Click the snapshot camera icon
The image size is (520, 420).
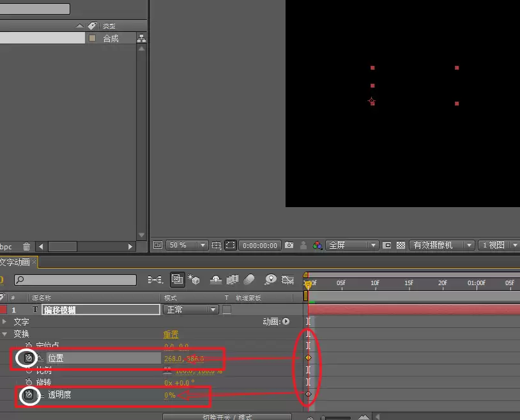289,245
